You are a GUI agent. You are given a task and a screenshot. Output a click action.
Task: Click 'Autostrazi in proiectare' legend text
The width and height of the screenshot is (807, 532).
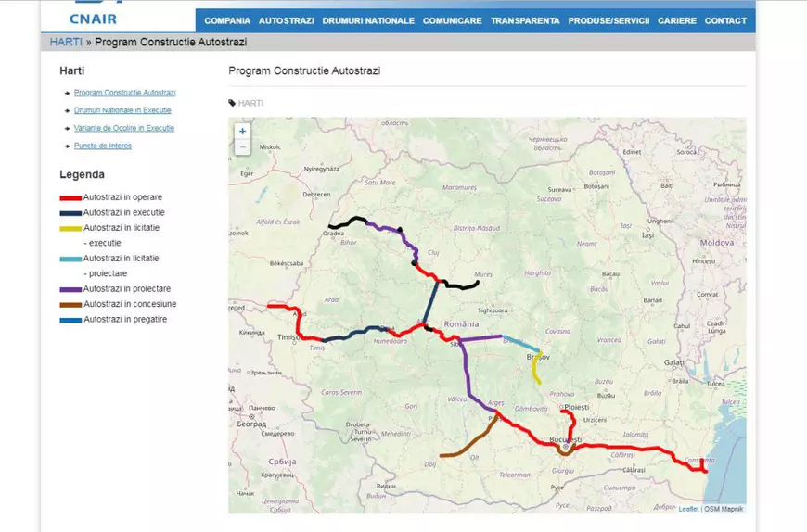point(126,289)
